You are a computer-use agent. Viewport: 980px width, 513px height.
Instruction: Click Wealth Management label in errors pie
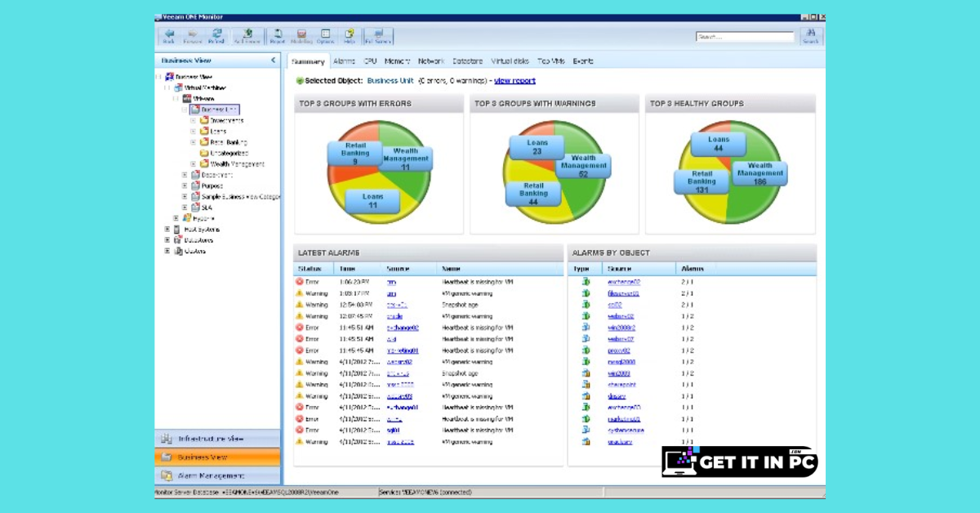pos(406,158)
